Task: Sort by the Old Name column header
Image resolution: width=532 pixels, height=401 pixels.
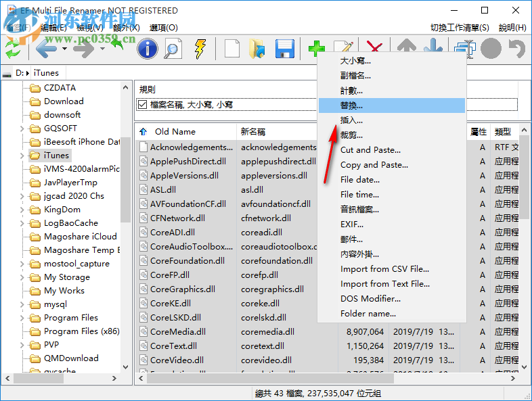Action: coord(186,131)
